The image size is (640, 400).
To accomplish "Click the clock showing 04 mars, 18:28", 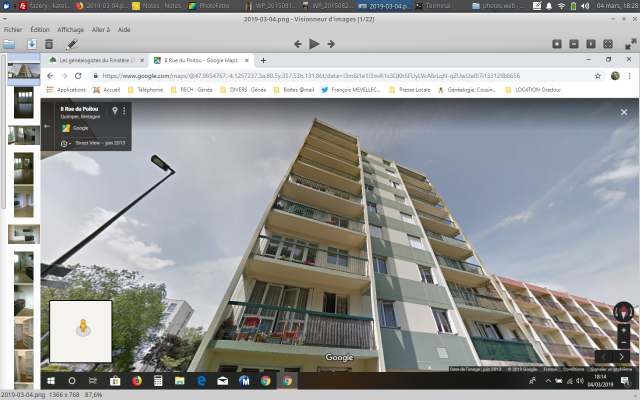I will coord(616,6).
